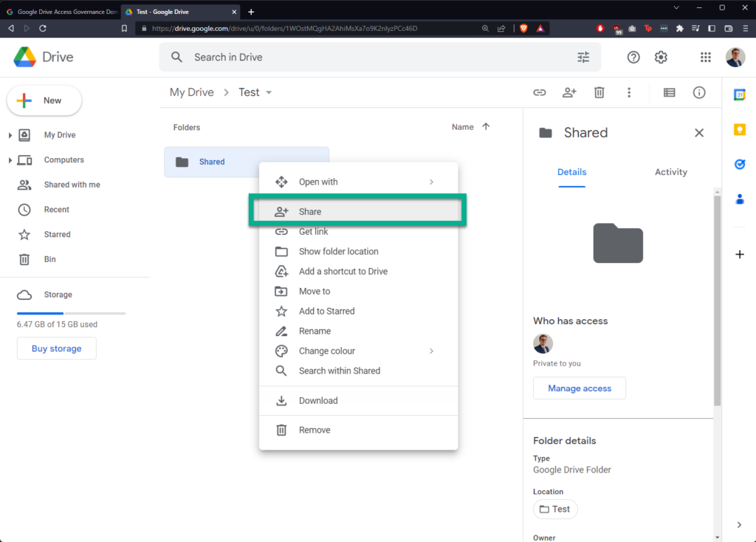Open the Support help icon
This screenshot has height=542, width=756.
[x=633, y=58]
